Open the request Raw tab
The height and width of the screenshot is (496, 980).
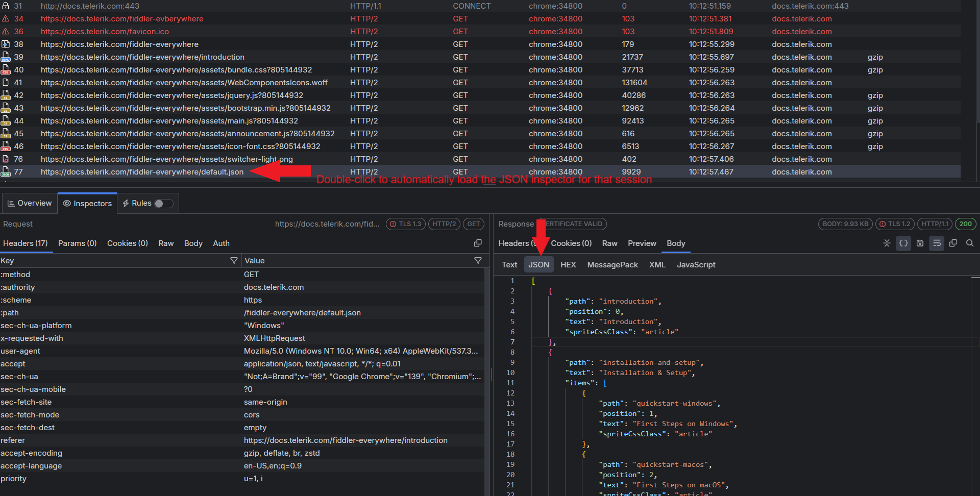pyautogui.click(x=166, y=243)
